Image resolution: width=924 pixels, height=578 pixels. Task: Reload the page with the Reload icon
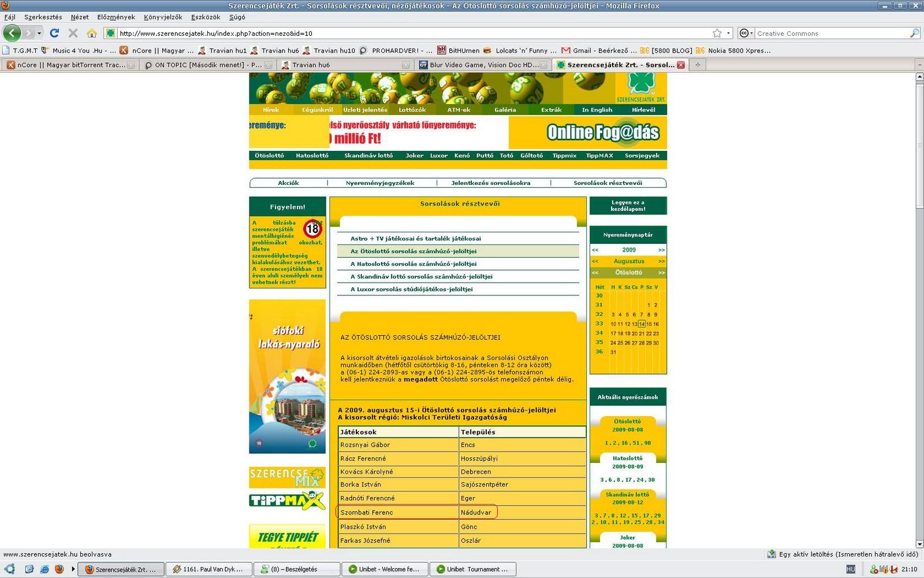pos(54,33)
